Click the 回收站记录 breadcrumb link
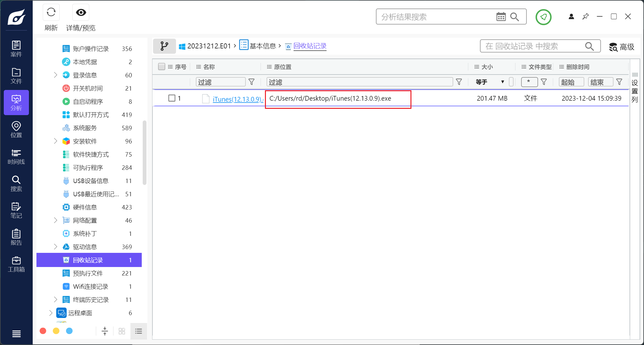Viewport: 644px width, 345px height. pos(310,46)
